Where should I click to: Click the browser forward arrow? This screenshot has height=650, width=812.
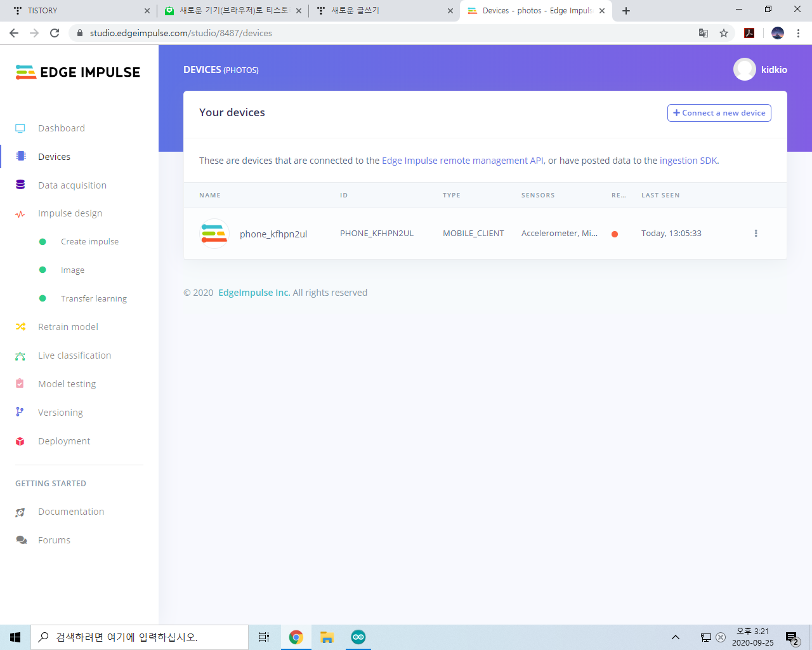pos(34,33)
